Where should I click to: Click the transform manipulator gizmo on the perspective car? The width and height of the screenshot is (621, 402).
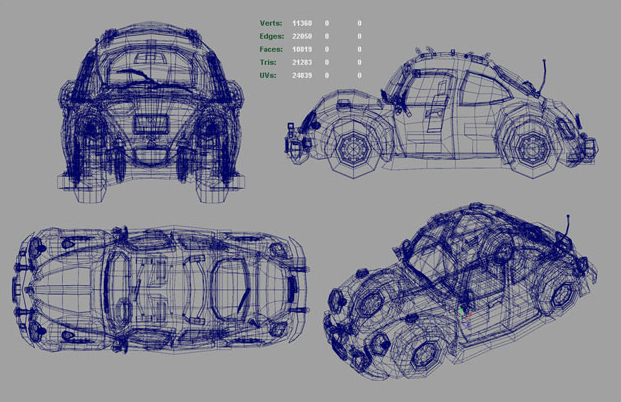coord(465,316)
